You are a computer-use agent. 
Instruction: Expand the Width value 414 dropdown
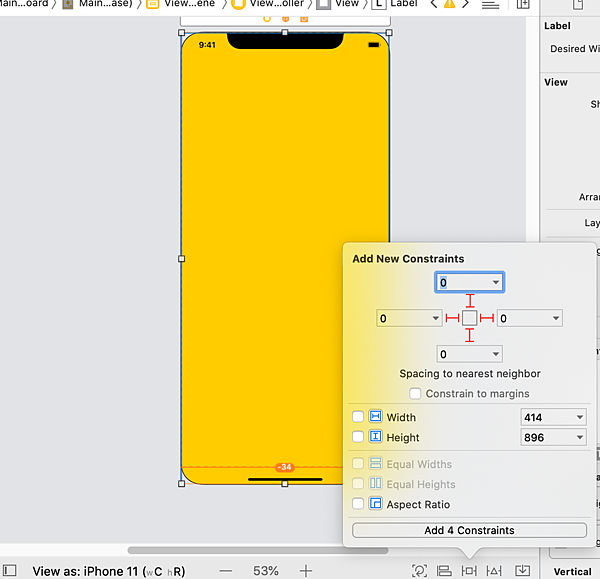coord(579,417)
